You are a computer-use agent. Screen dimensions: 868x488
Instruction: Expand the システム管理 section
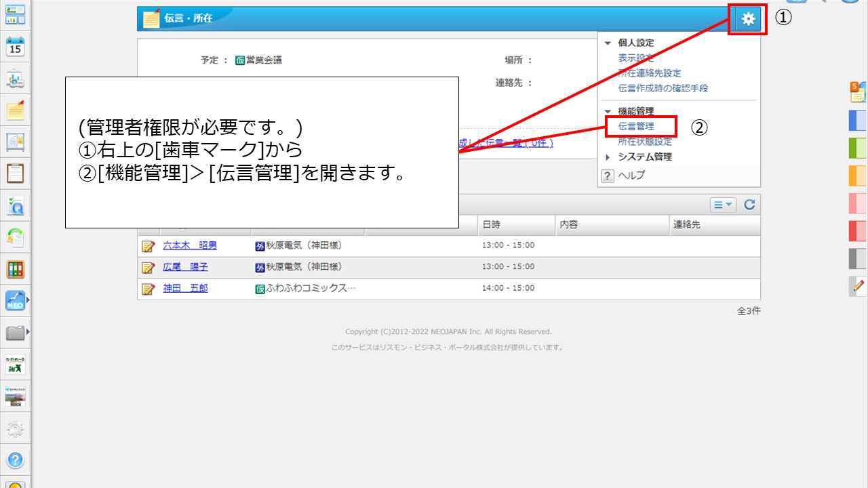[x=608, y=157]
